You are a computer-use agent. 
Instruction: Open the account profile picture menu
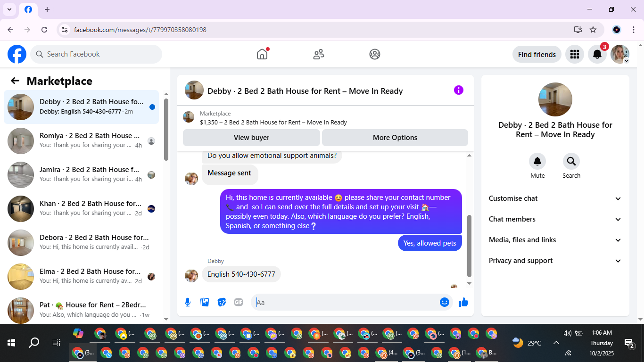pyautogui.click(x=619, y=54)
